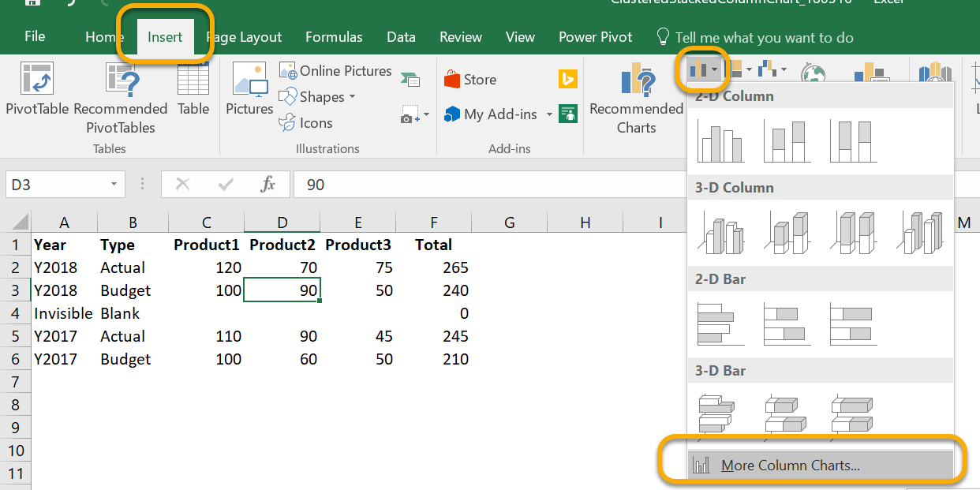Go to the Data ribbon tab

[x=401, y=37]
